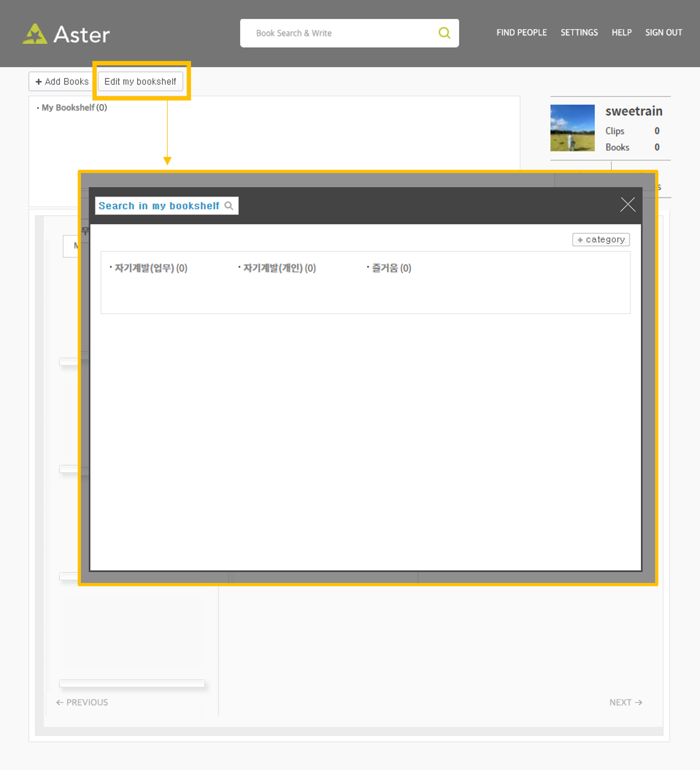
Task: Click the sweetrain profile photo
Action: click(x=572, y=128)
